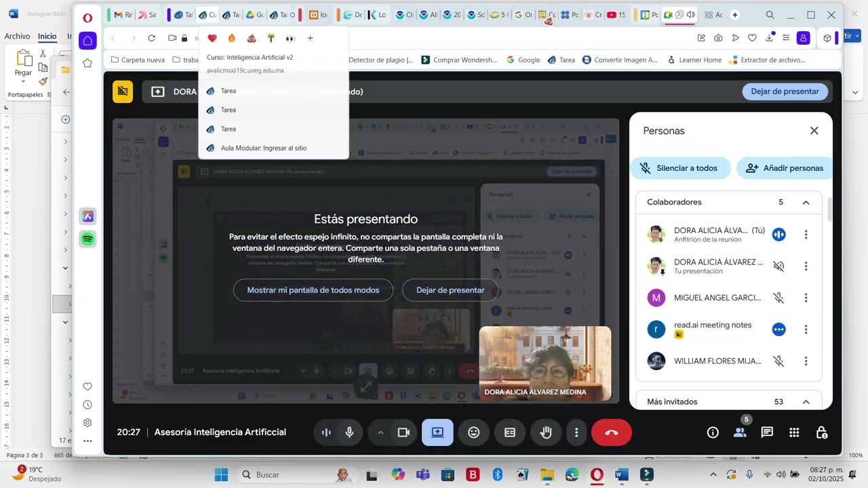Open Opera downloads icon
Image resolution: width=868 pixels, height=488 pixels.
click(x=770, y=39)
